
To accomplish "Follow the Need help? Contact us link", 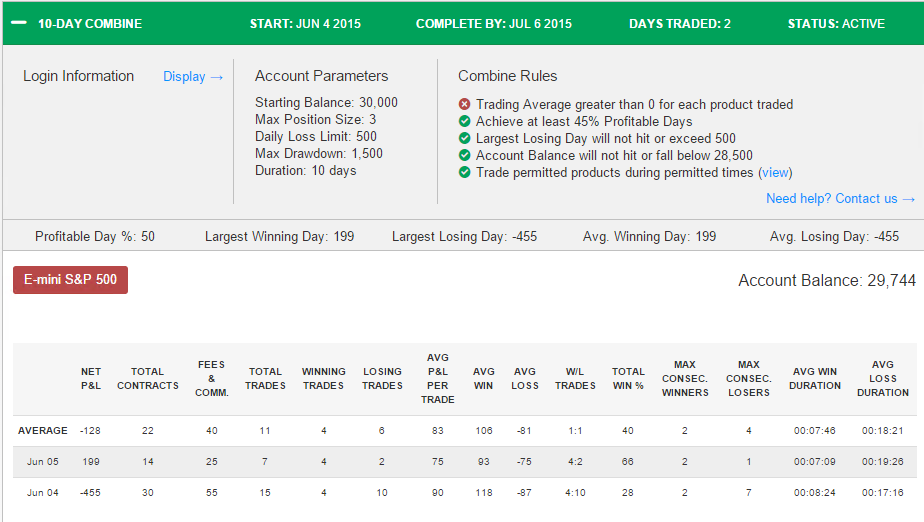I will coord(831,199).
